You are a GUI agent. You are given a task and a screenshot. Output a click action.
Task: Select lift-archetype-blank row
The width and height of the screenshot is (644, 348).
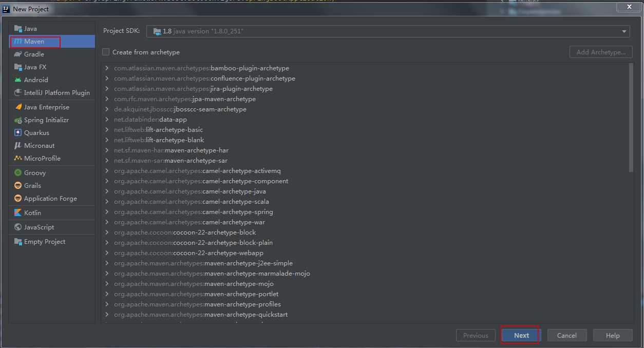[365, 140]
